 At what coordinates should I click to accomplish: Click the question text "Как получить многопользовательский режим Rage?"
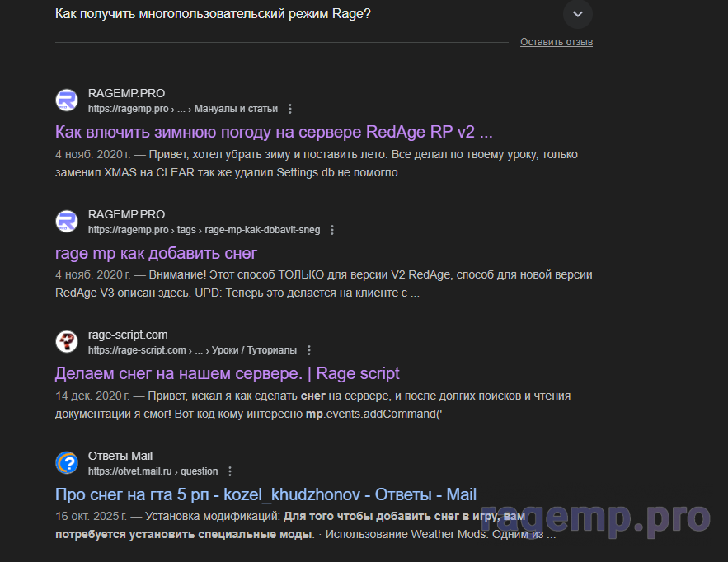coord(213,14)
